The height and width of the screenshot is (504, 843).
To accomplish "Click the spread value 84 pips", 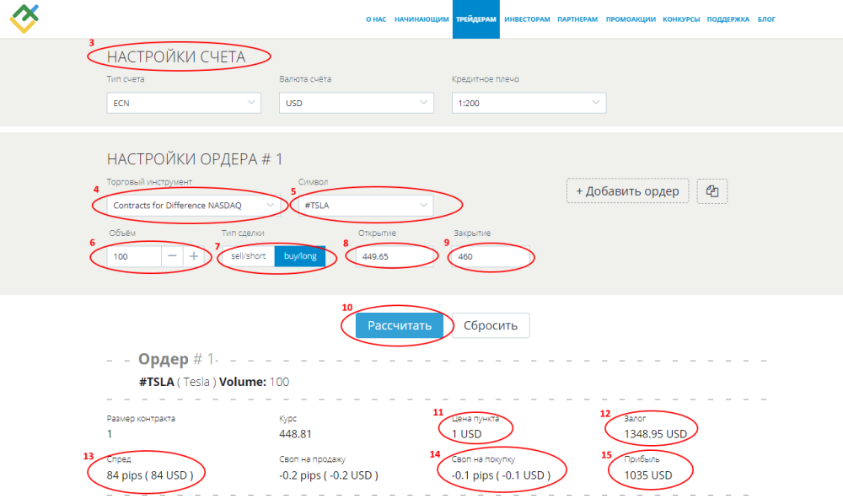I will pyautogui.click(x=149, y=475).
